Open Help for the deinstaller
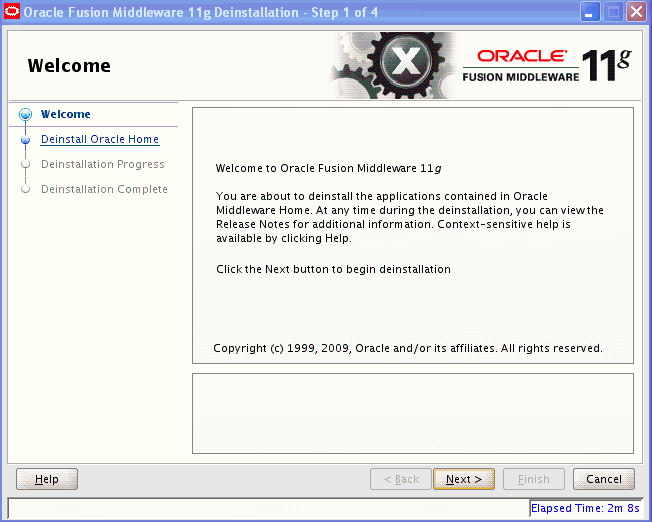 (47, 479)
